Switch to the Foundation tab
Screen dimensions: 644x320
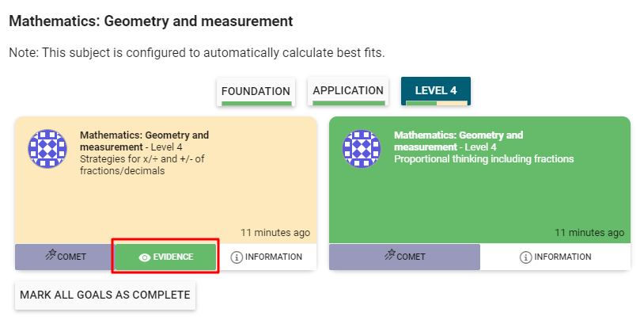(x=256, y=91)
